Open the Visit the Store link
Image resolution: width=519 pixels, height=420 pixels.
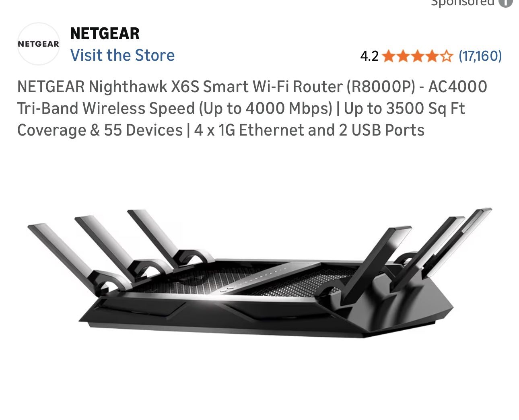[122, 55]
